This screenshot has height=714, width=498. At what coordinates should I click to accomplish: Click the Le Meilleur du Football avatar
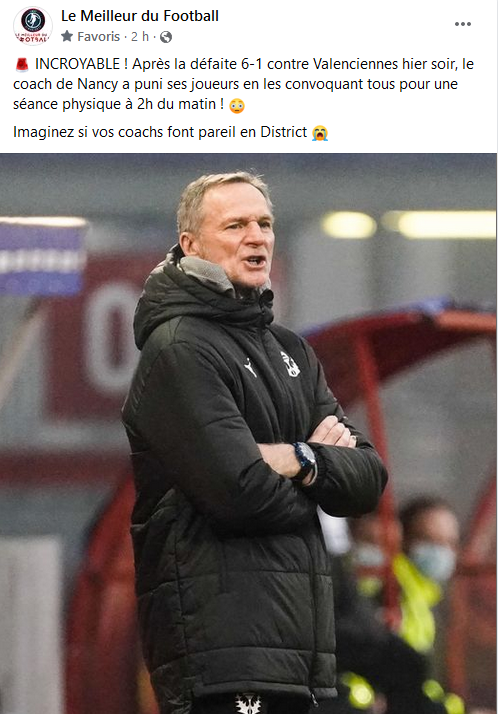click(x=32, y=25)
